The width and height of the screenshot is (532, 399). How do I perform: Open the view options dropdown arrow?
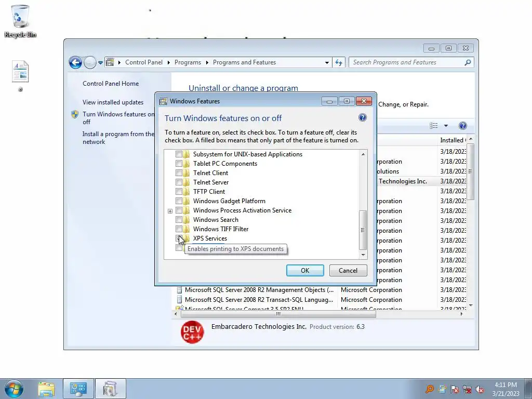coord(446,126)
